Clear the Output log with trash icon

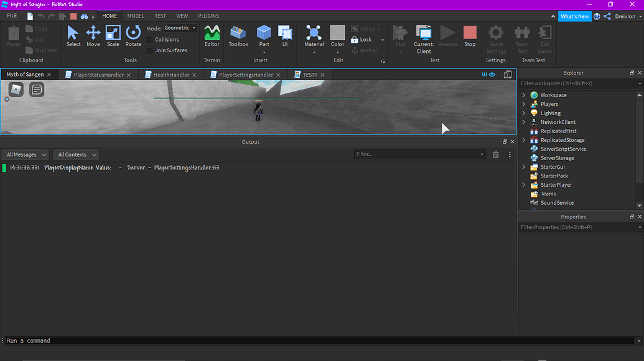click(496, 154)
